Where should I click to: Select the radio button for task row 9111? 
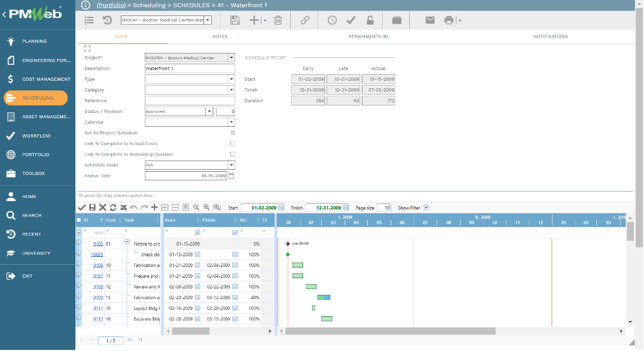click(x=79, y=308)
